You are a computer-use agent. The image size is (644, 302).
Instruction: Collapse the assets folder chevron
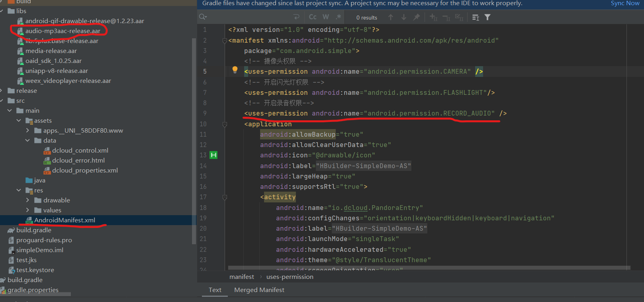coord(19,121)
